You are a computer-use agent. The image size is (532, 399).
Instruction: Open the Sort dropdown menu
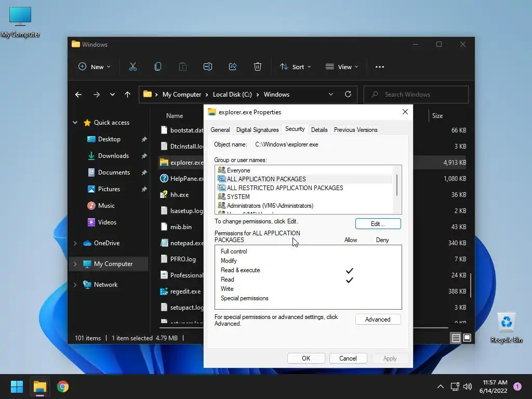[x=295, y=67]
